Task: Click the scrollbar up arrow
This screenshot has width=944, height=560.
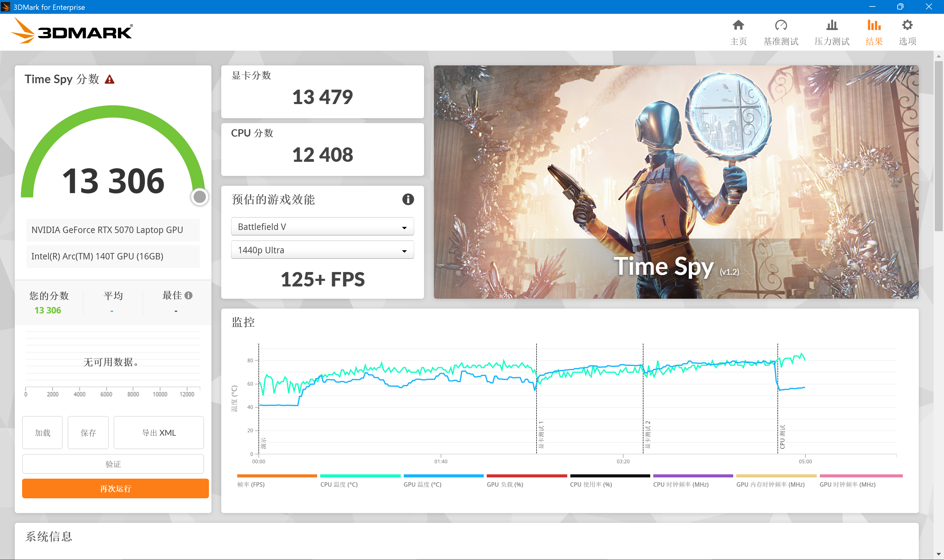Action: coord(938,56)
